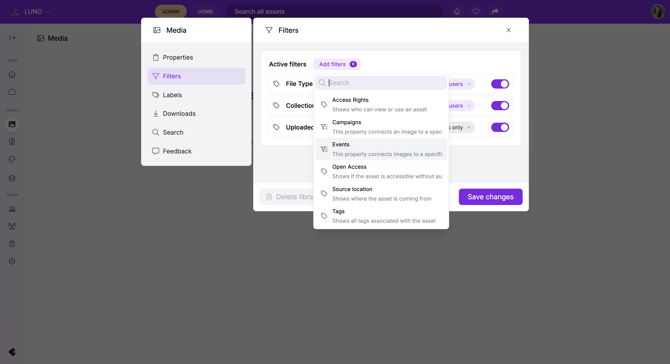Viewport: 670px width, 364px height.
Task: Save changes to the filters
Action: [x=491, y=197]
